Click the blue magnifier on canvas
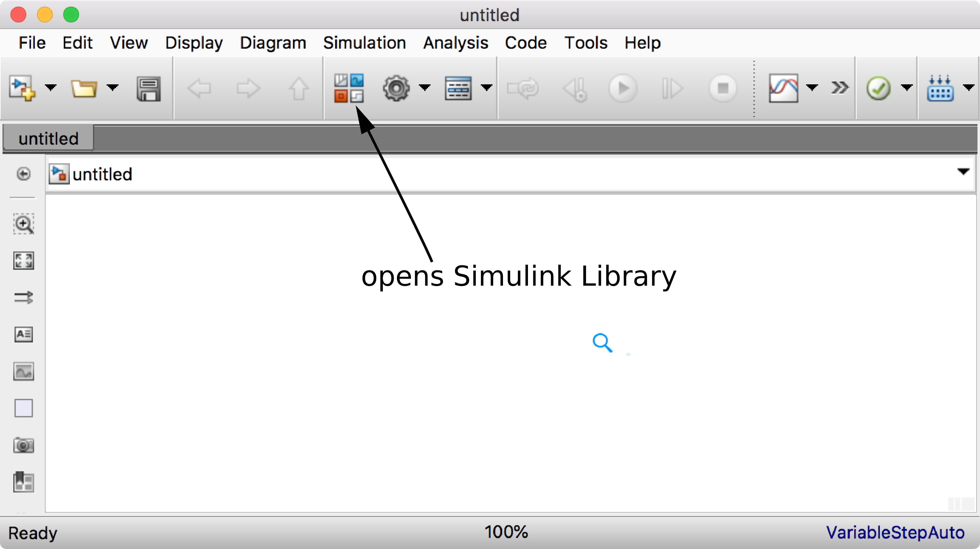This screenshot has width=980, height=549. pyautogui.click(x=603, y=343)
